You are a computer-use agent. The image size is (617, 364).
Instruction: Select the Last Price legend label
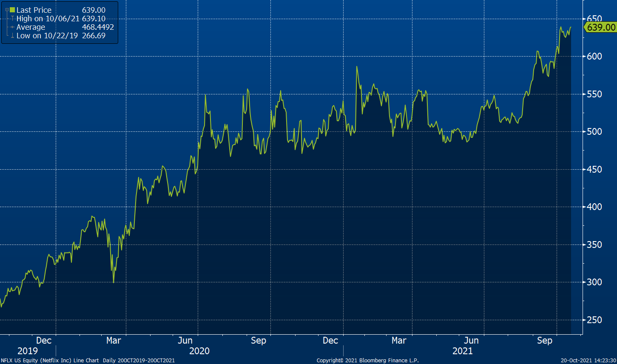coord(34,10)
